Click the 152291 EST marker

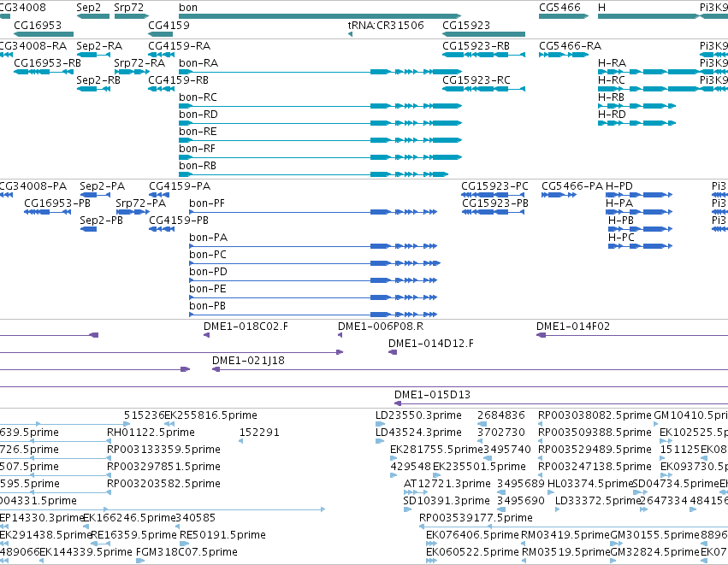pyautogui.click(x=240, y=441)
